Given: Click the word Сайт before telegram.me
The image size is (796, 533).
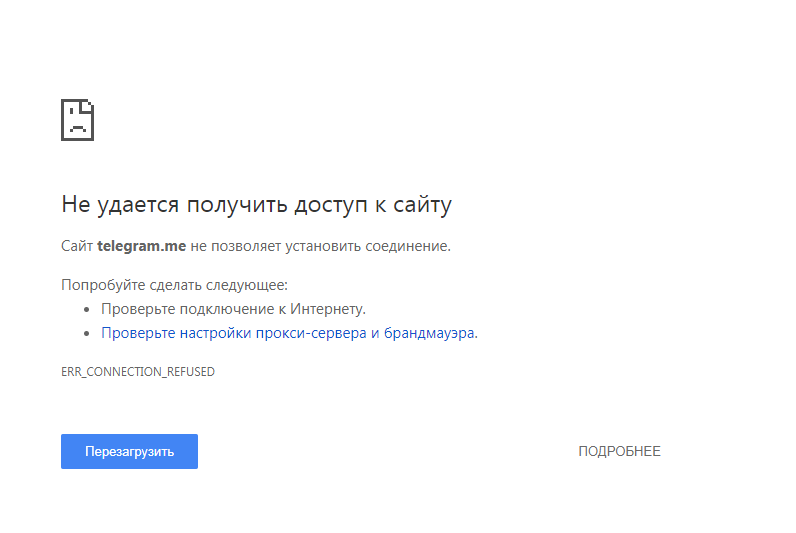Looking at the screenshot, I should [x=77, y=245].
